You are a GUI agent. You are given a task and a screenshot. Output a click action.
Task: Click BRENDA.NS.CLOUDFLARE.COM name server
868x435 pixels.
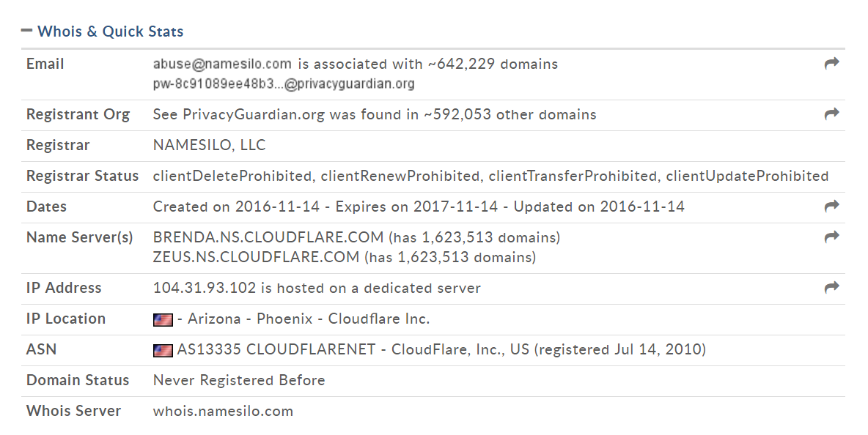click(x=268, y=238)
